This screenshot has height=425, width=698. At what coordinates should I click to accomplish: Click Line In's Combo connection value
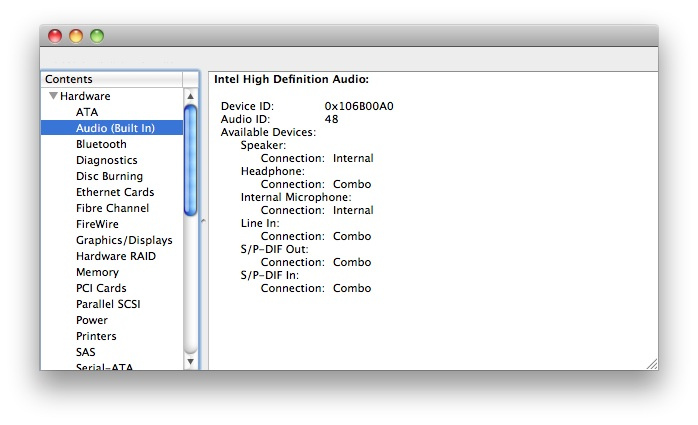point(352,236)
